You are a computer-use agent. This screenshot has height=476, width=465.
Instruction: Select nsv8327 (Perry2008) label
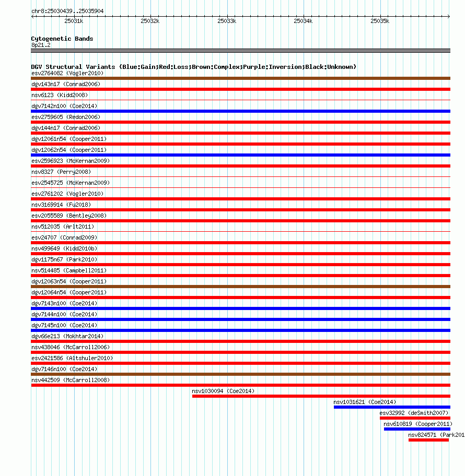tap(61, 172)
